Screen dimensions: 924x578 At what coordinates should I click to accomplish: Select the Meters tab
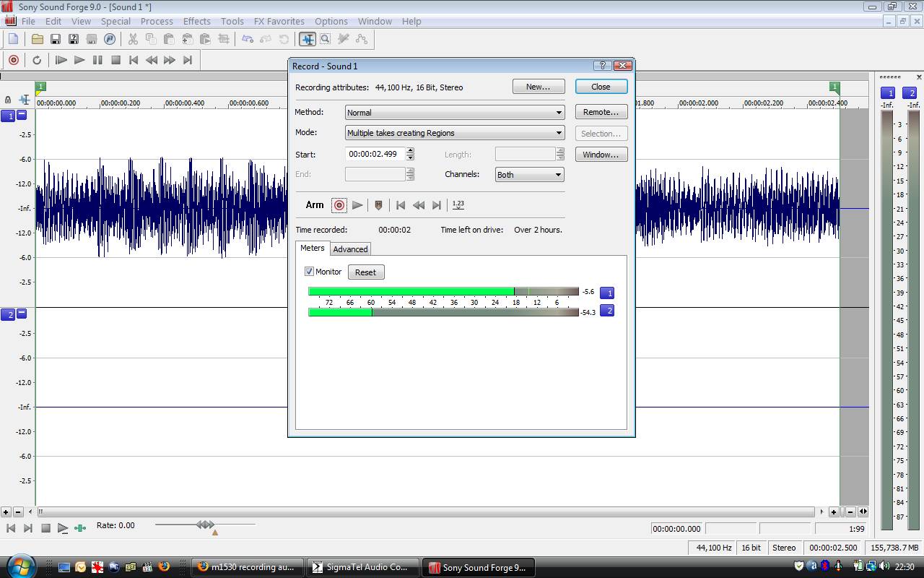tap(313, 248)
